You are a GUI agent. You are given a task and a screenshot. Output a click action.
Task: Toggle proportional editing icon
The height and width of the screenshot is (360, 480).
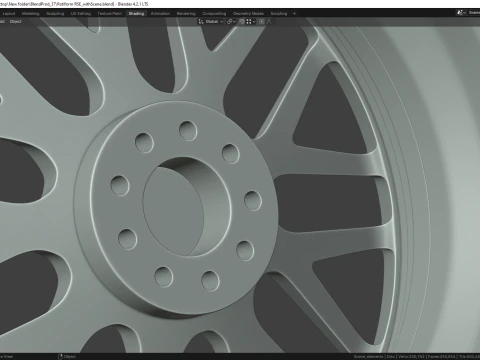coord(262,22)
